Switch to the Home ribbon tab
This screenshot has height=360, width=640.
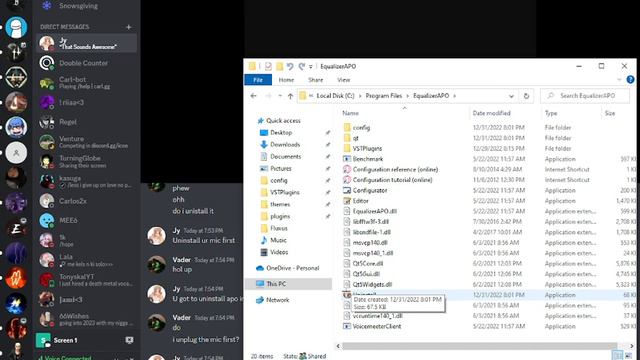coord(286,80)
